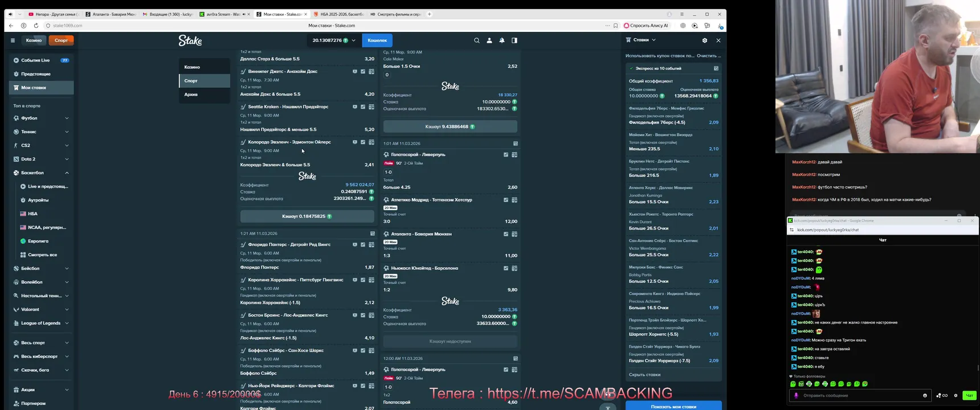Select the Архив tab in My Bets
Viewport: 980px width, 410px height.
point(204,95)
